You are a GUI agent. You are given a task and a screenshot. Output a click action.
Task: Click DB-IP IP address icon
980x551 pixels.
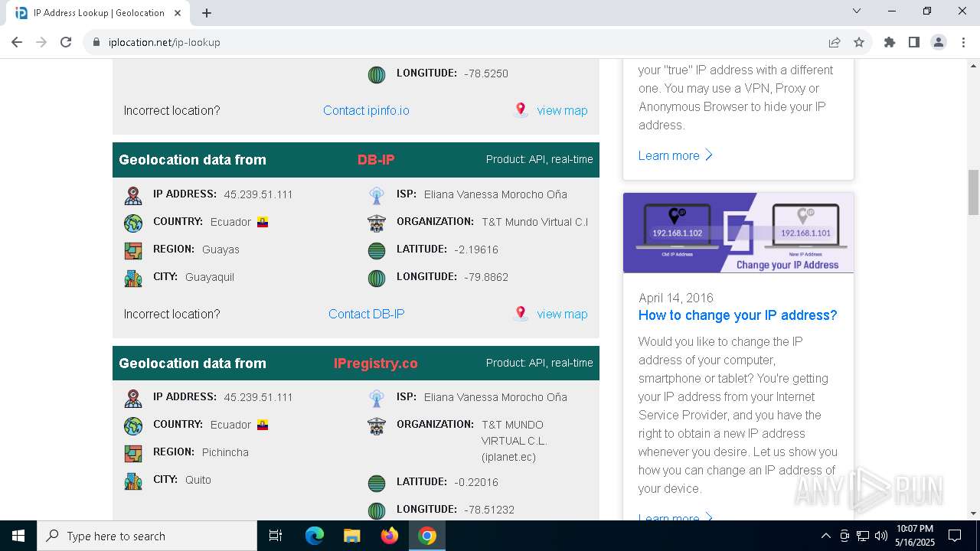(x=133, y=195)
